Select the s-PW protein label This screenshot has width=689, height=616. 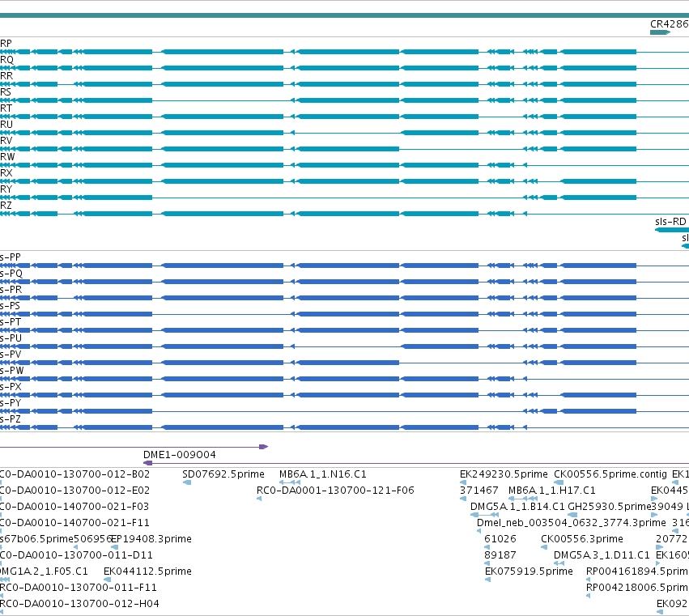click(12, 372)
